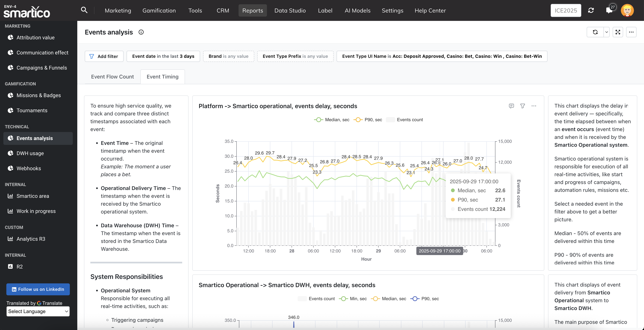
Task: Open the Event date in the last 3 days filter
Action: [163, 56]
